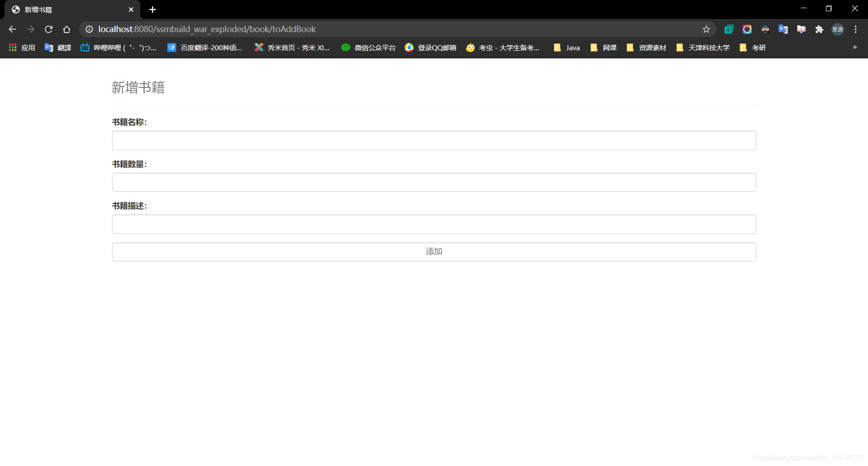868x466 pixels.
Task: Open the 登录QQ邮箱 bookmark
Action: click(430, 48)
